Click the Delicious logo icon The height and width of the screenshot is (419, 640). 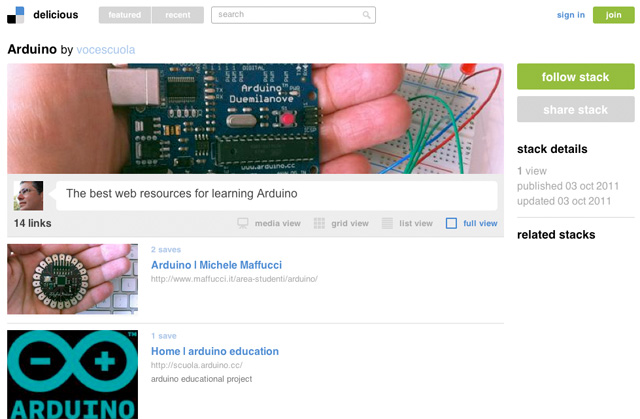pyautogui.click(x=16, y=15)
